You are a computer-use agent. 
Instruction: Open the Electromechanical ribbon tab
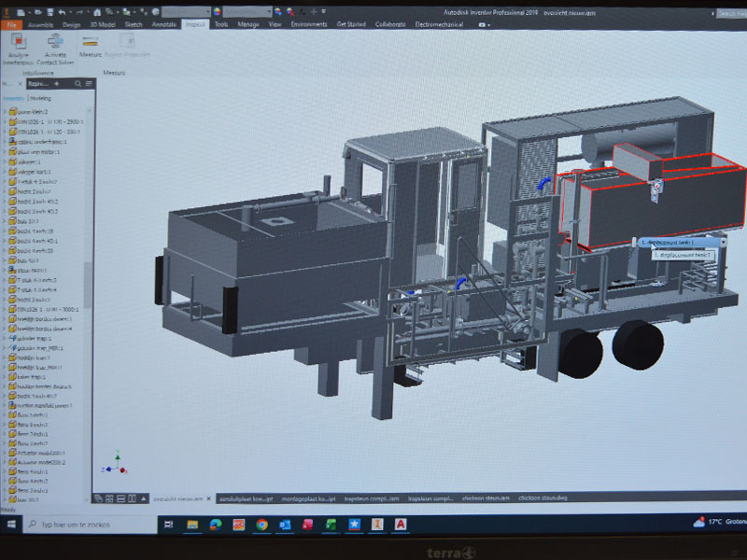(439, 24)
